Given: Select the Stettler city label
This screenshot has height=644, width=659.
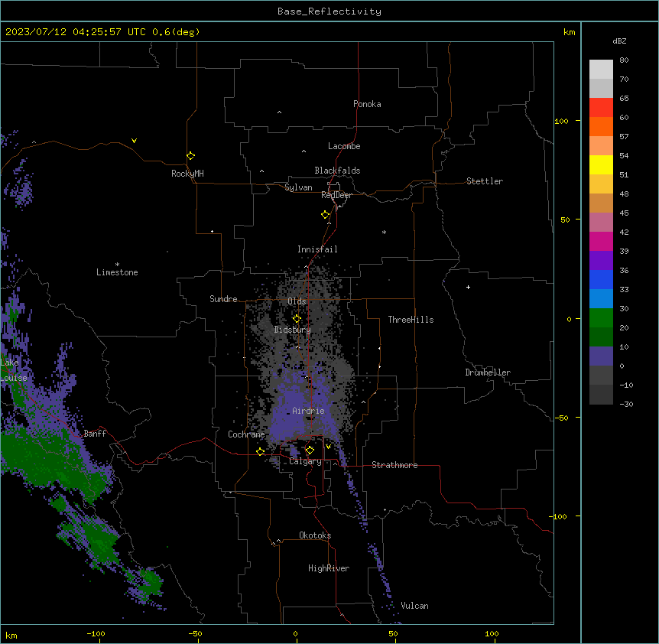Looking at the screenshot, I should [x=485, y=181].
